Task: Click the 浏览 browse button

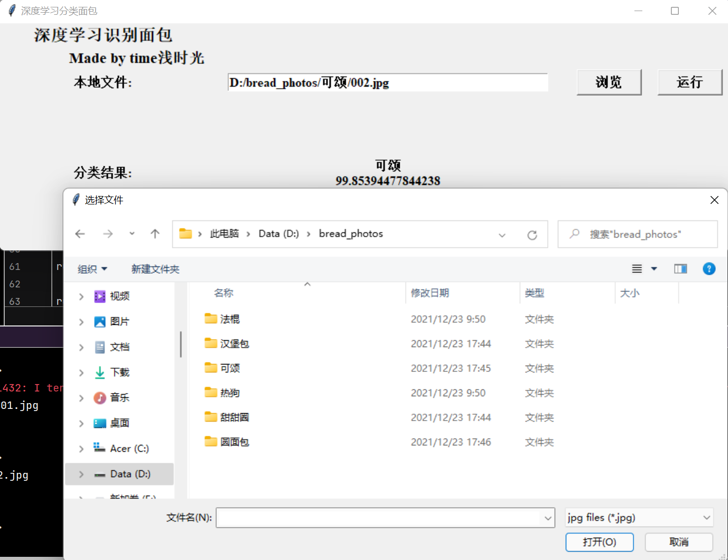Action: [609, 82]
